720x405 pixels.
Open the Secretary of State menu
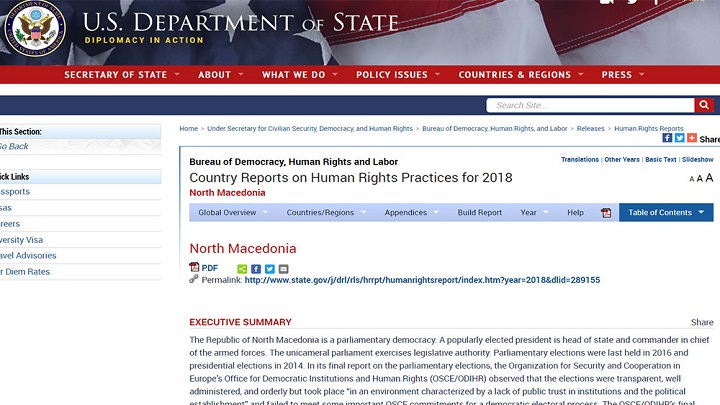[x=122, y=75]
